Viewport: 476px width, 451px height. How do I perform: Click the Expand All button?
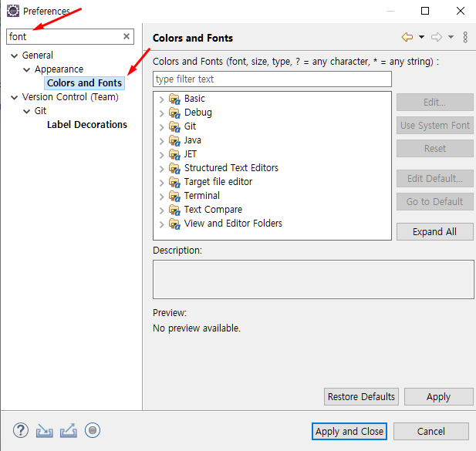(434, 232)
